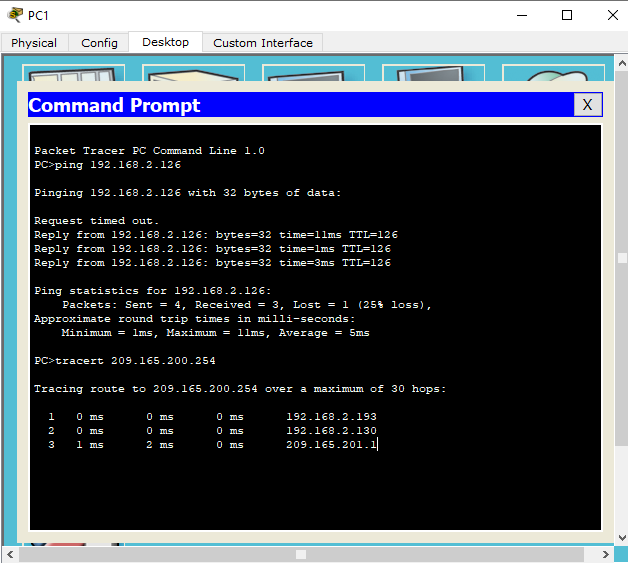Click 'Approximate round trip times in milli-seconds:' line

(x=195, y=319)
